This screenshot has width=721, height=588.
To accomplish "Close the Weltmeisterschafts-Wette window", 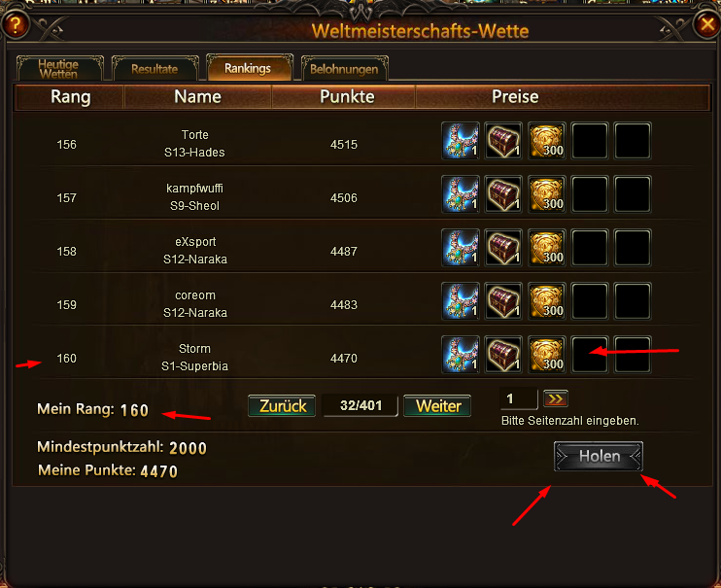I will tap(706, 24).
